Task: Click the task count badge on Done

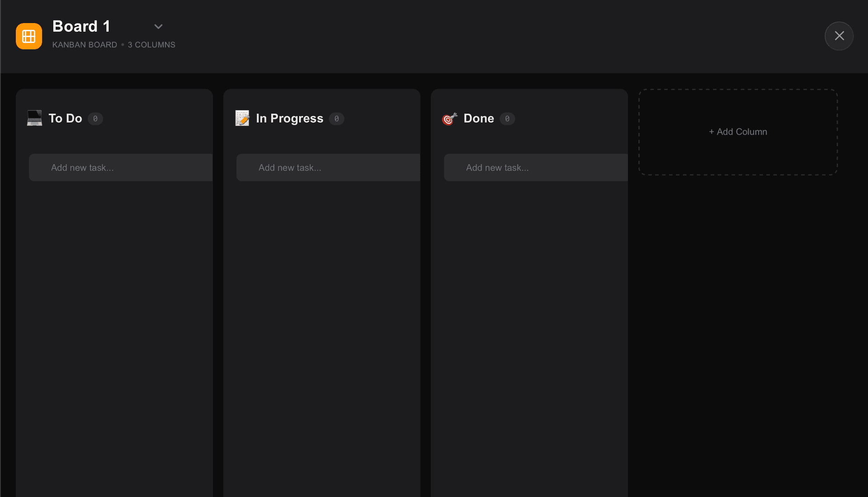Action: (507, 119)
